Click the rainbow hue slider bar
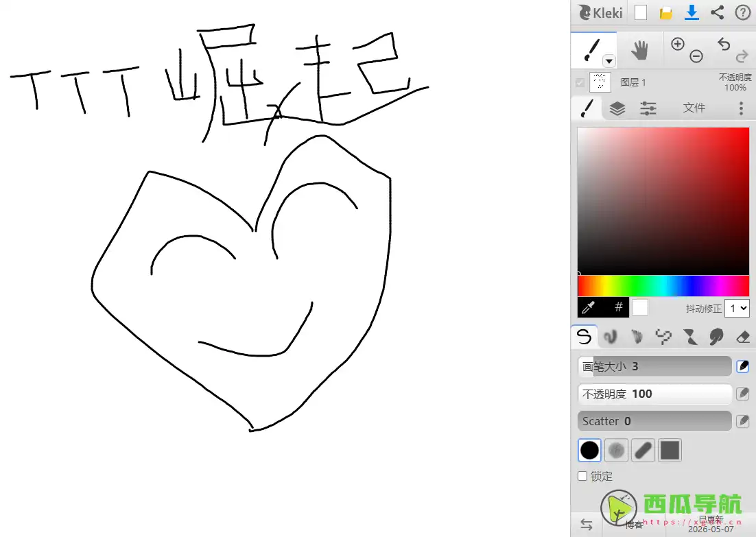This screenshot has width=756, height=537. click(x=663, y=287)
